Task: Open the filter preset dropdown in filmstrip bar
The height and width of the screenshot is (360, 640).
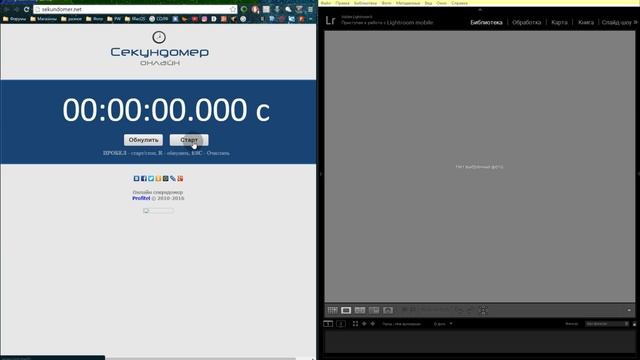Action: tap(607, 324)
